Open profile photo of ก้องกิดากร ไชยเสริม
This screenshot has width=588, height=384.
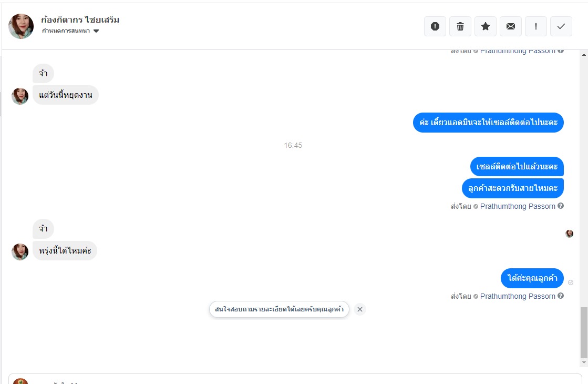point(21,26)
